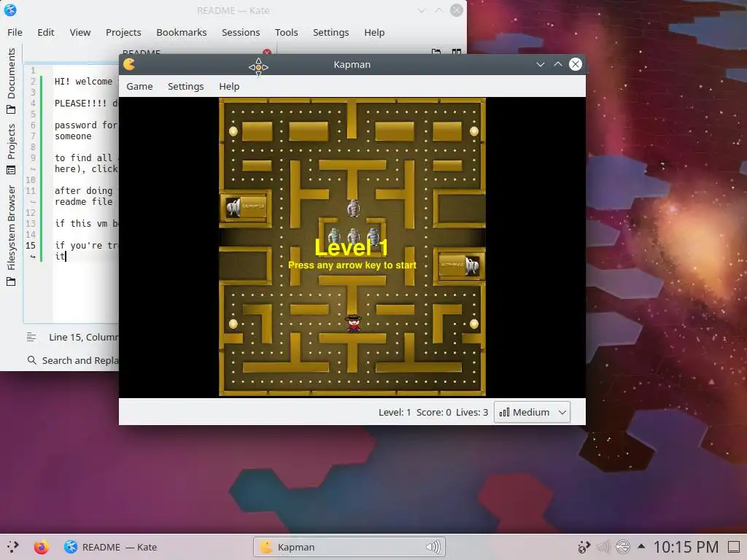Screen dimensions: 747x560
Task: Click the Kate application icon in title bar
Action: (10, 10)
